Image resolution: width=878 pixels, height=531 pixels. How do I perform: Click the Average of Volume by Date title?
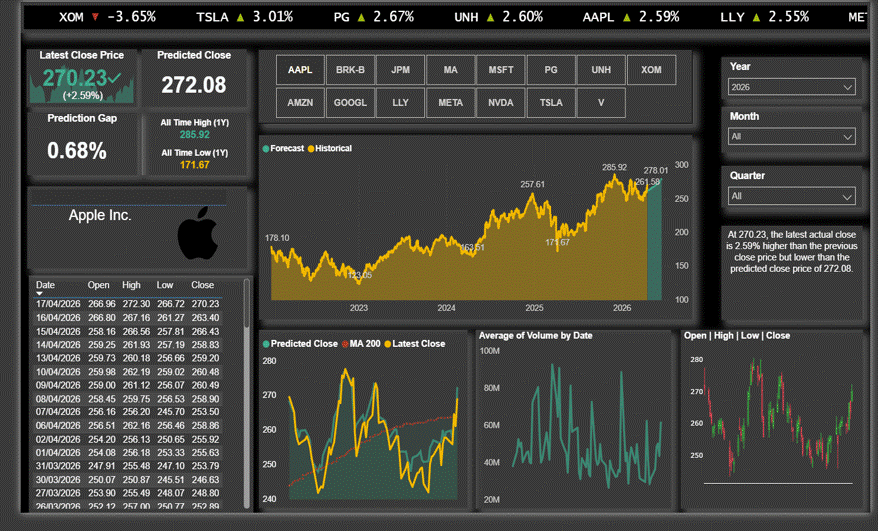coord(535,336)
